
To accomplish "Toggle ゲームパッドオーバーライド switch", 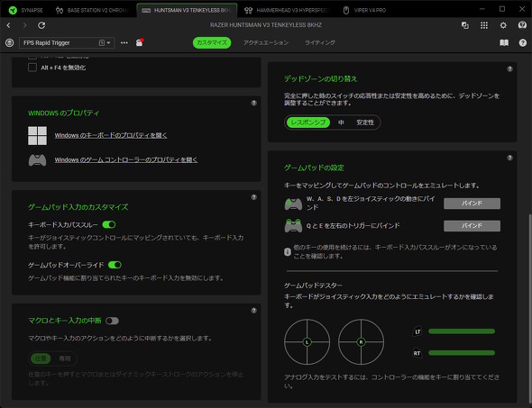I will 115,265.
